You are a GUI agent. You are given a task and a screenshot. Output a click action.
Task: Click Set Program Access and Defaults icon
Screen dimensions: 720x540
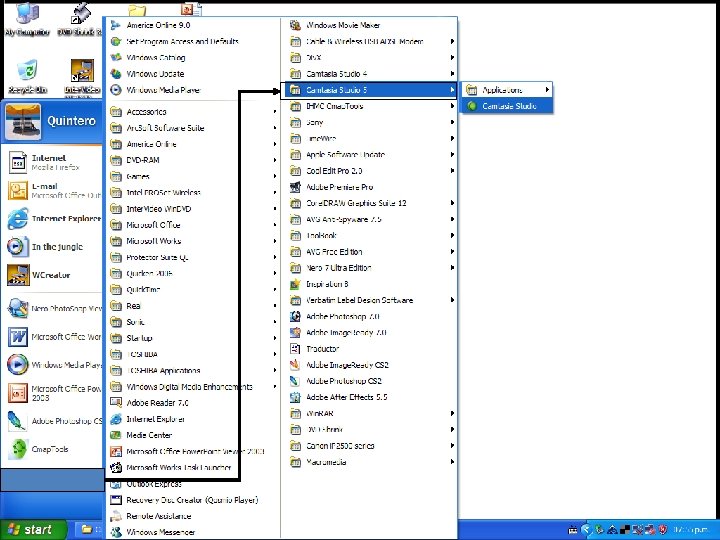116,41
